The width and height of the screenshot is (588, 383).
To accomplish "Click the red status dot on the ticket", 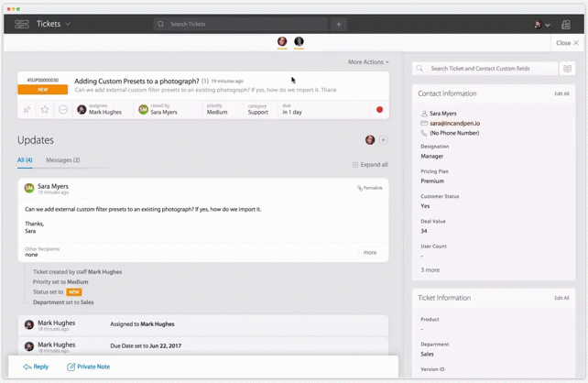I will click(379, 110).
